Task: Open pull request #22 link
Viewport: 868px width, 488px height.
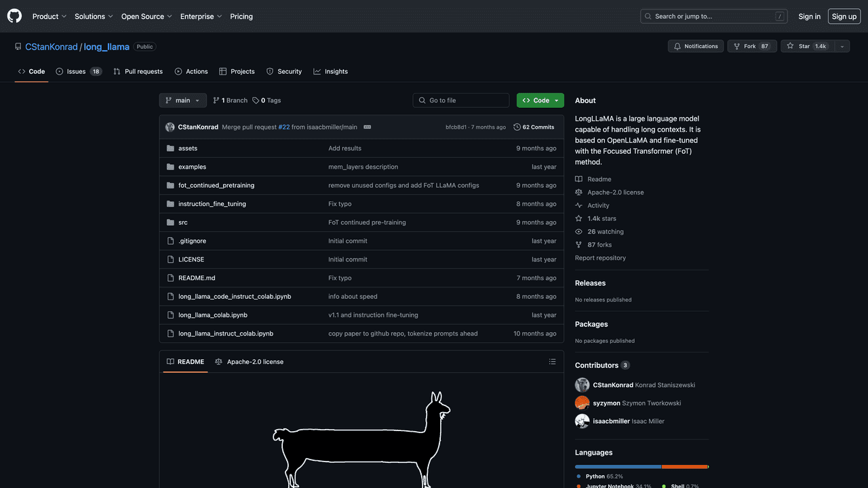Action: 284,127
